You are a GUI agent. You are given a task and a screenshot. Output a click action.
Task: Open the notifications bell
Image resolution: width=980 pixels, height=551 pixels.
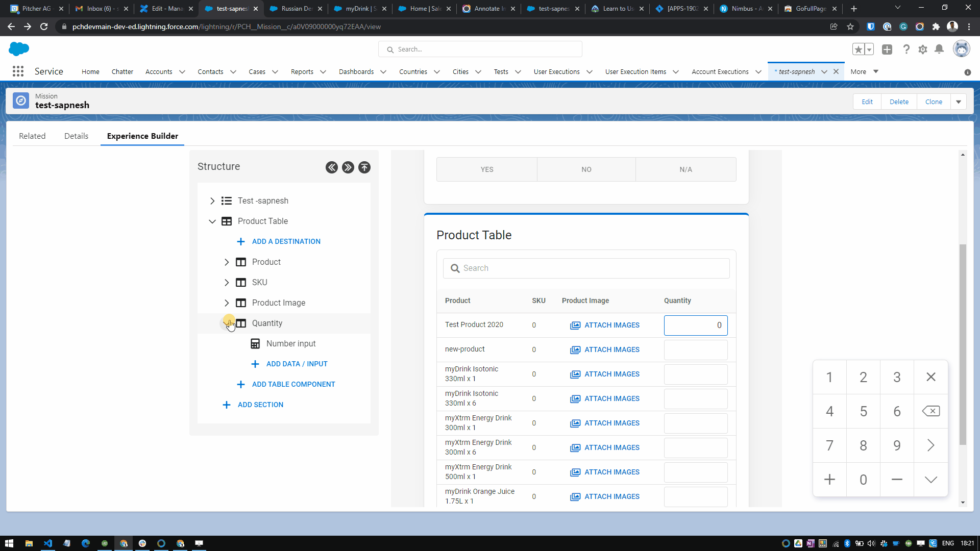[939, 49]
